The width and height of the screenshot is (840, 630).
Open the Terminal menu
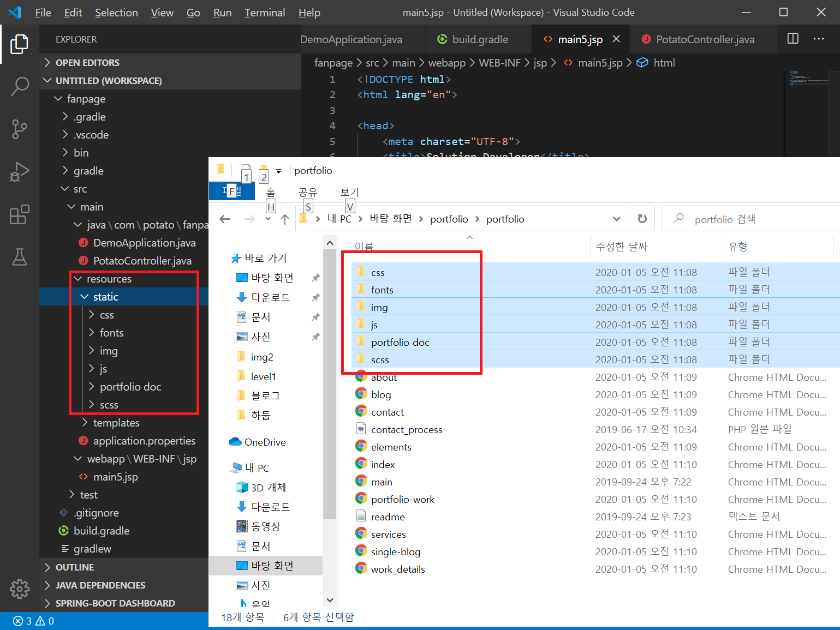click(265, 13)
